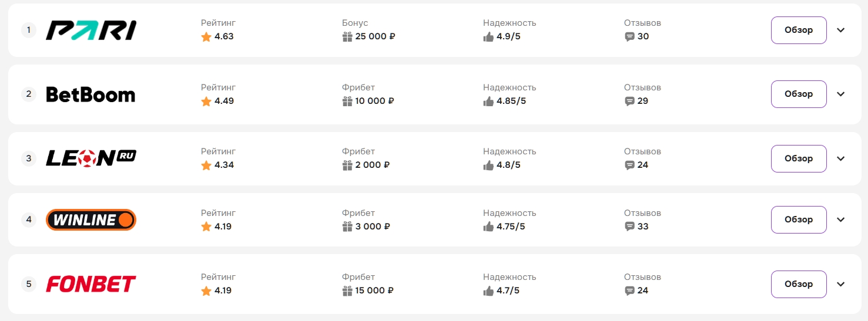Click Обзор button in Fonbet row

[x=799, y=285]
